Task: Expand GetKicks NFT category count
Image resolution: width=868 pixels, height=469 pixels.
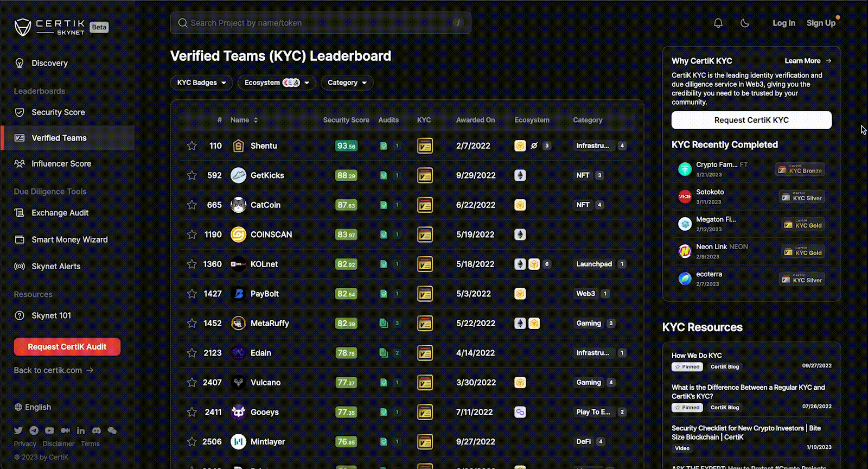Action: pos(599,175)
